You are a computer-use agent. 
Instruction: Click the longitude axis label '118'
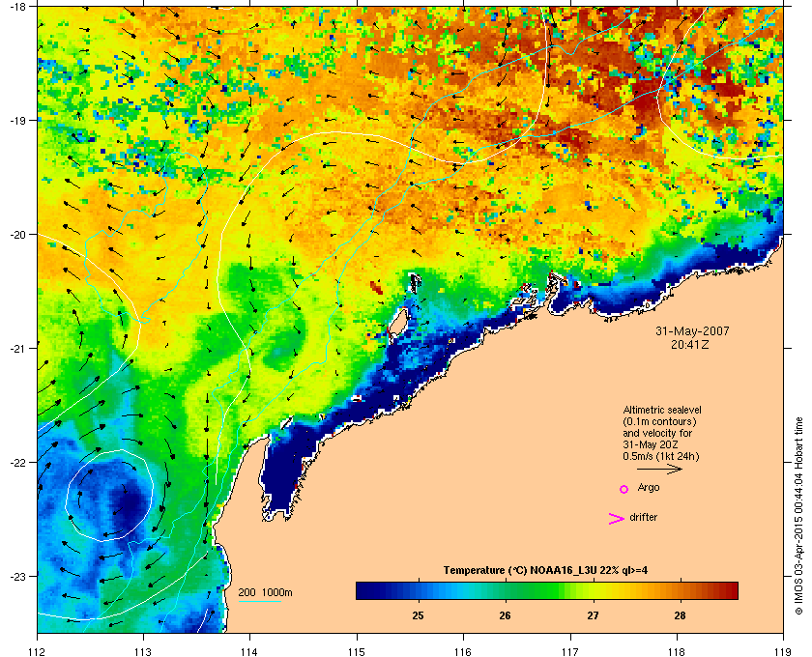click(x=677, y=652)
